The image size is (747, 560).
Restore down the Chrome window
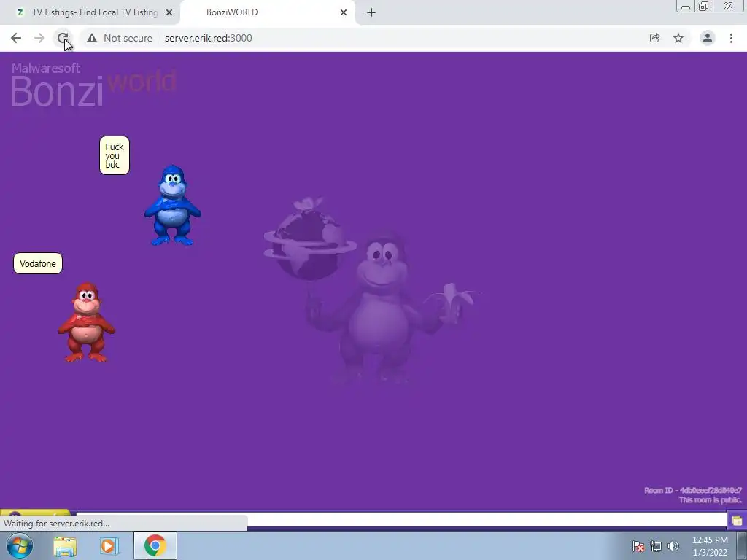click(x=704, y=6)
